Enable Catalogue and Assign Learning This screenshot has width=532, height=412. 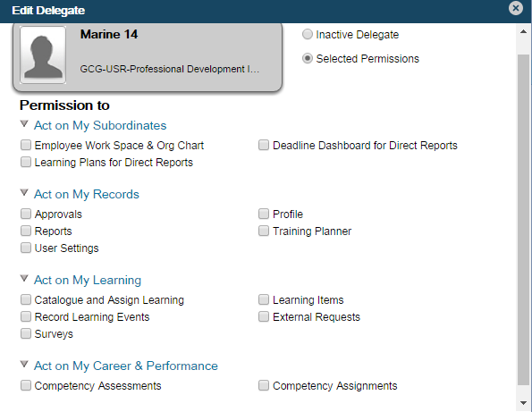(x=26, y=299)
